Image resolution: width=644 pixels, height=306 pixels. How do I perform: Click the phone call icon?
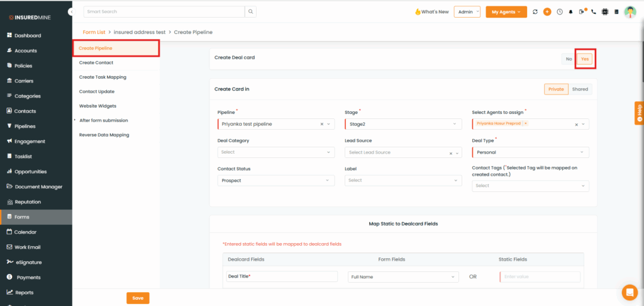[x=594, y=12]
